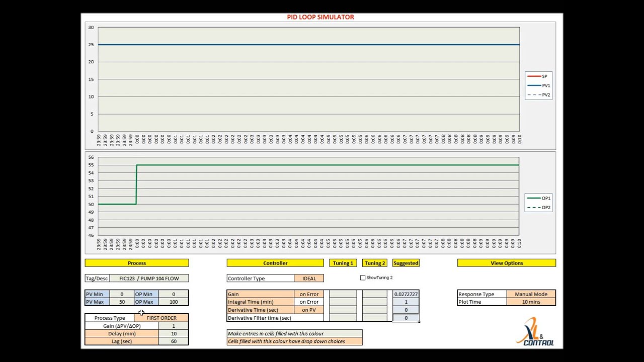Click the process Gain (ΔPV/ΔOP) value cell

point(174,326)
